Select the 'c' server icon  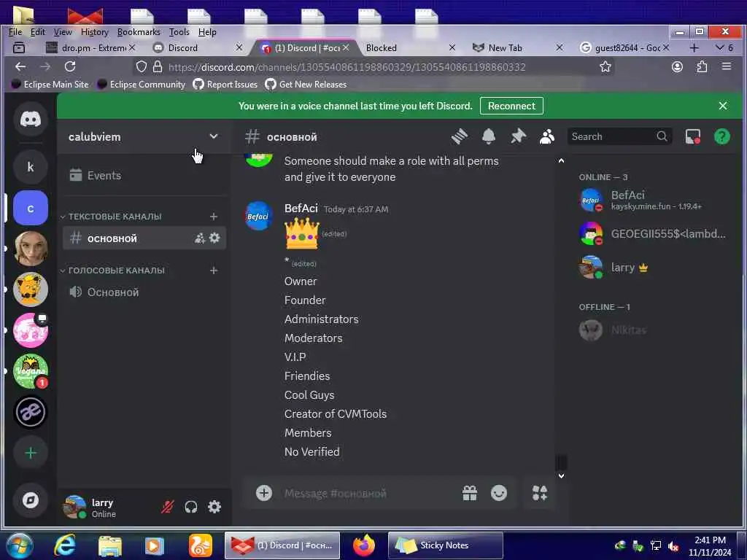click(31, 208)
